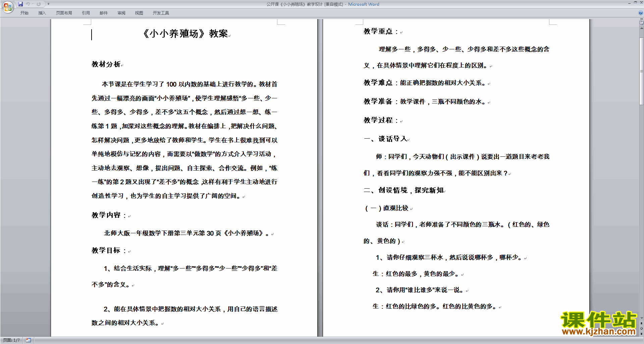Viewport: 644px width, 344px height.
Task: Switch to the 插入 ribbon tab
Action: pos(42,13)
